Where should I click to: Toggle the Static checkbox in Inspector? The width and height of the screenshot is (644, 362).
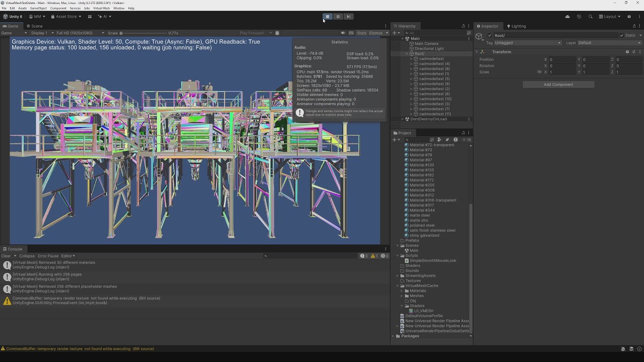coord(622,36)
